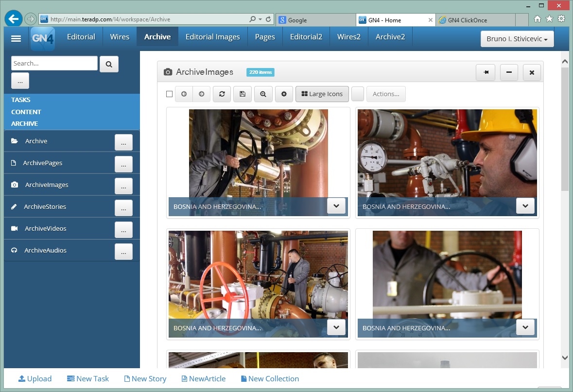Open the Large Icons view selector

click(x=322, y=94)
